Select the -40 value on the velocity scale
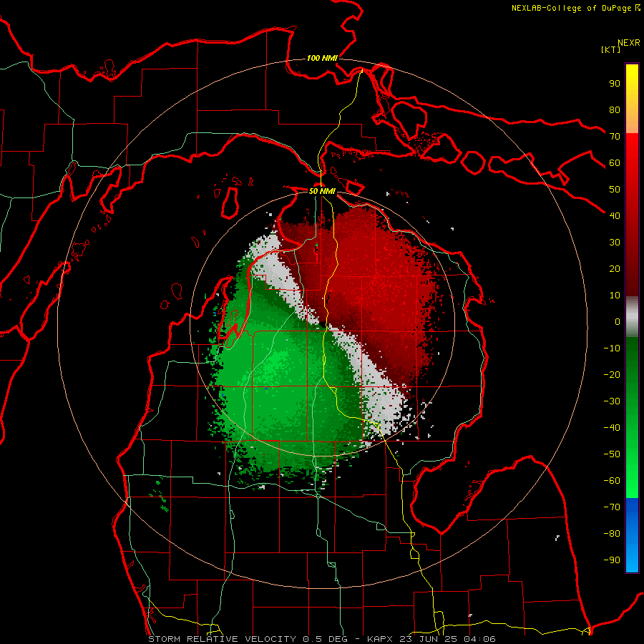Viewport: 644px width, 644px height. tap(612, 428)
